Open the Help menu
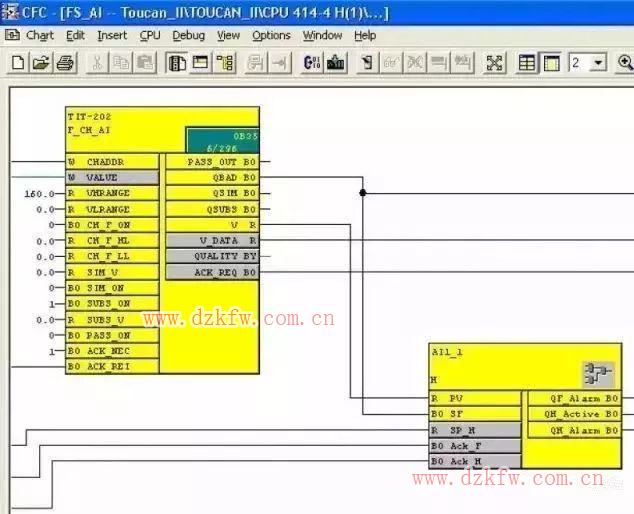The height and width of the screenshot is (514, 634). tap(365, 36)
